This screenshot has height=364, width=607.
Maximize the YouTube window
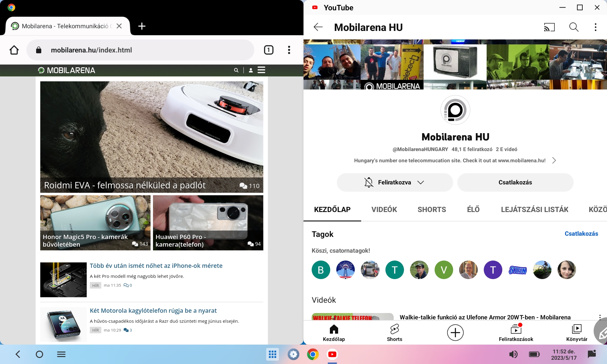point(580,8)
